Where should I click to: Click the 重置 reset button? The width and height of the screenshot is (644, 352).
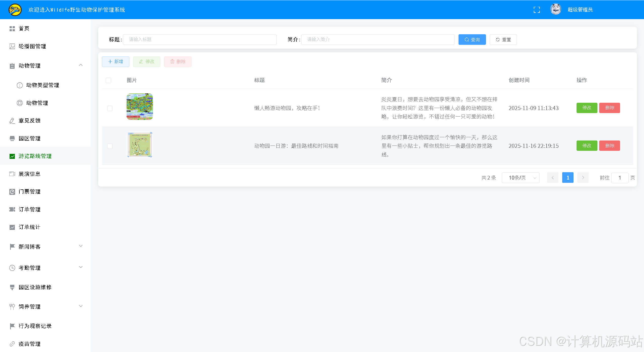(x=503, y=40)
